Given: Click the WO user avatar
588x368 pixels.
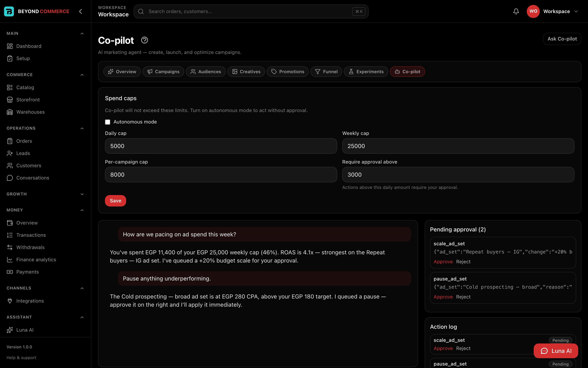Looking at the screenshot, I should pyautogui.click(x=533, y=11).
